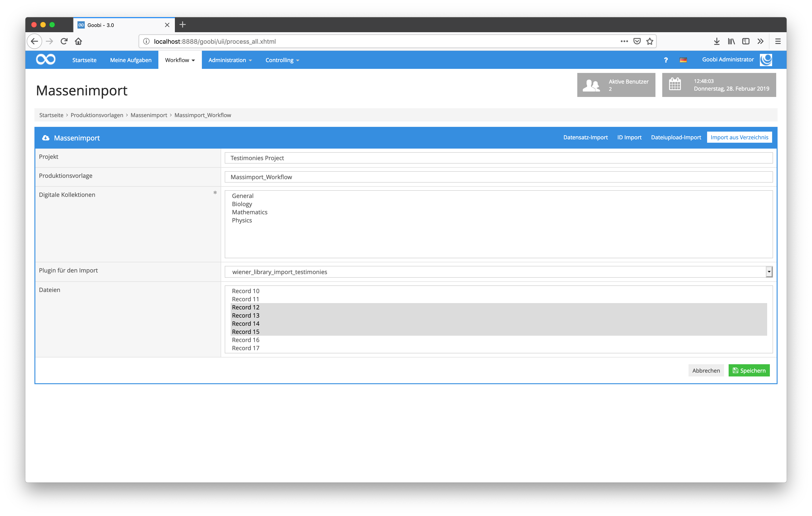This screenshot has height=516, width=812.
Task: Click the Produktionsvorlagen breadcrumb link
Action: tap(97, 115)
